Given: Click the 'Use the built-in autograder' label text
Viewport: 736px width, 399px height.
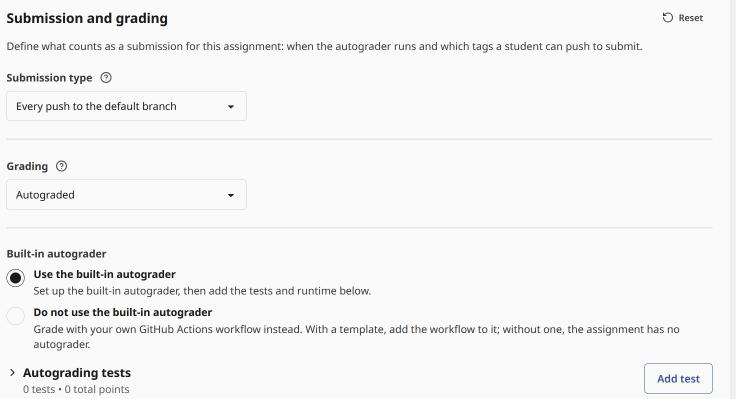Looking at the screenshot, I should [104, 274].
